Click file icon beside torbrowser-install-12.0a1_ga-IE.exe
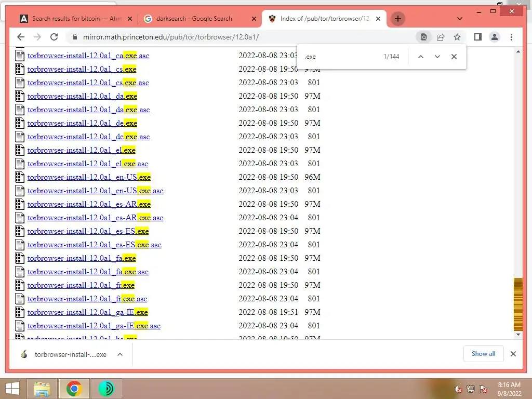532x399 pixels. (x=20, y=312)
